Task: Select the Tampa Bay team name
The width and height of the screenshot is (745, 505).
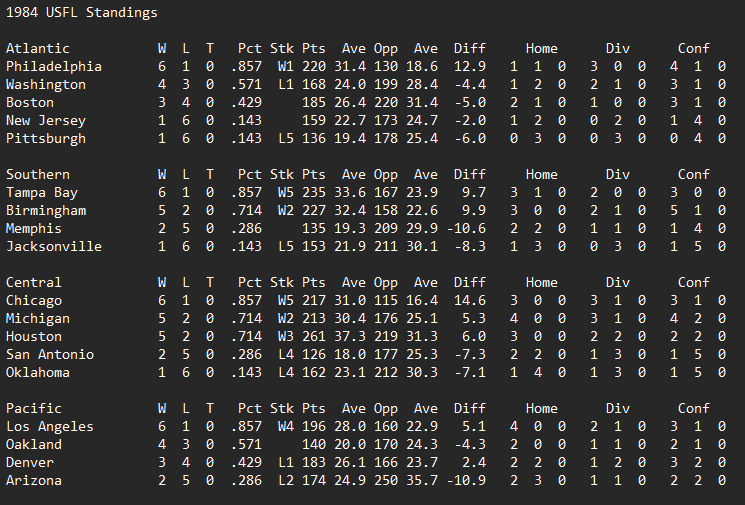Action: [41, 193]
